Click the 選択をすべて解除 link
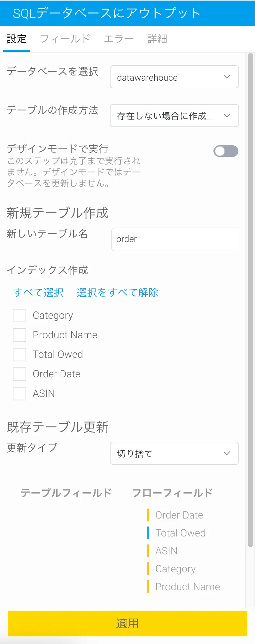 pyautogui.click(x=118, y=293)
